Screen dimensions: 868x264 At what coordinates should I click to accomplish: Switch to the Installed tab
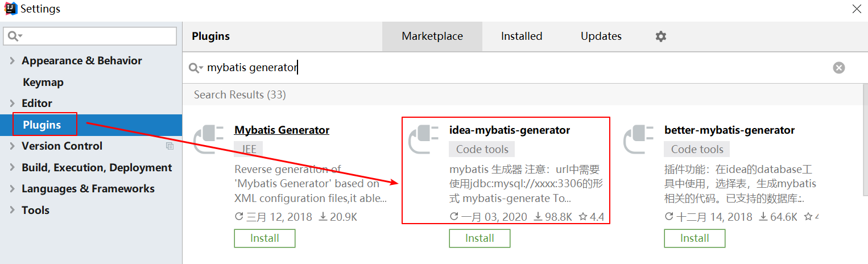tap(522, 36)
